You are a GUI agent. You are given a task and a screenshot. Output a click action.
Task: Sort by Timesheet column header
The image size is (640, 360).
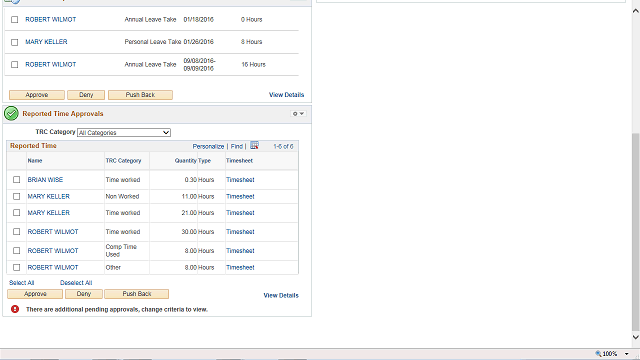[x=240, y=161]
